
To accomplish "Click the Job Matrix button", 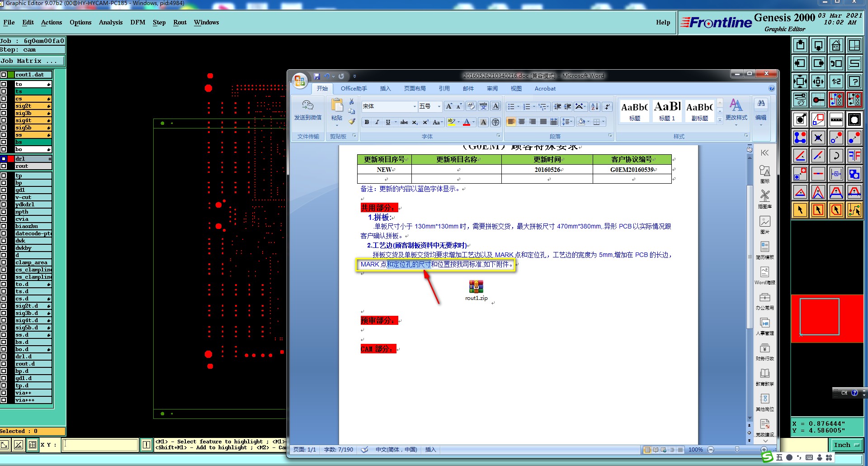I will pyautogui.click(x=33, y=61).
